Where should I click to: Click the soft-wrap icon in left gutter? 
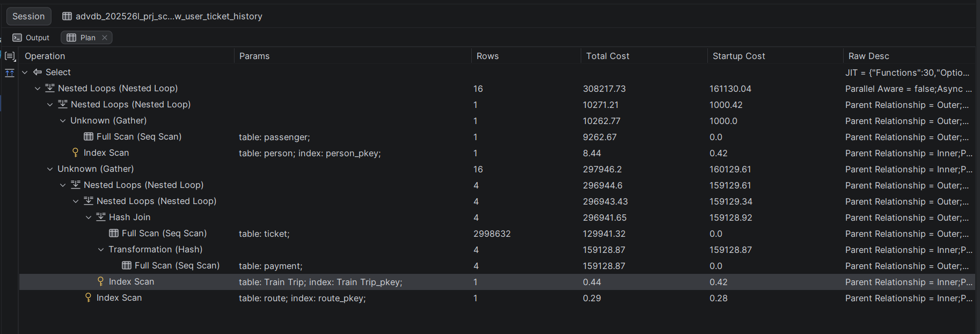pos(10,56)
